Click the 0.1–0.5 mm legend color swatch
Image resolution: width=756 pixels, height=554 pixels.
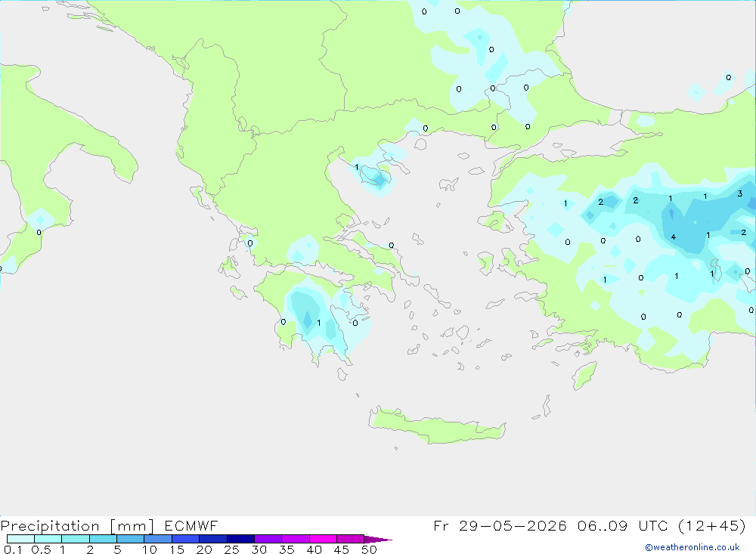click(x=20, y=539)
